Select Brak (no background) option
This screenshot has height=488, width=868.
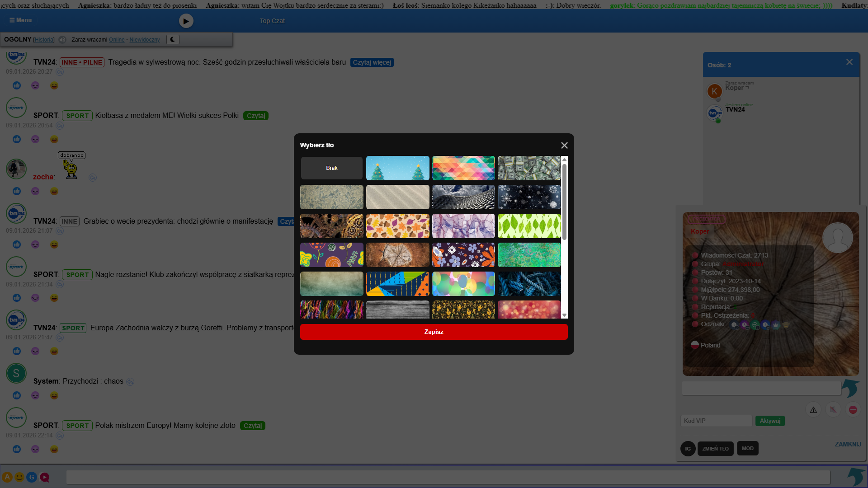(x=332, y=168)
